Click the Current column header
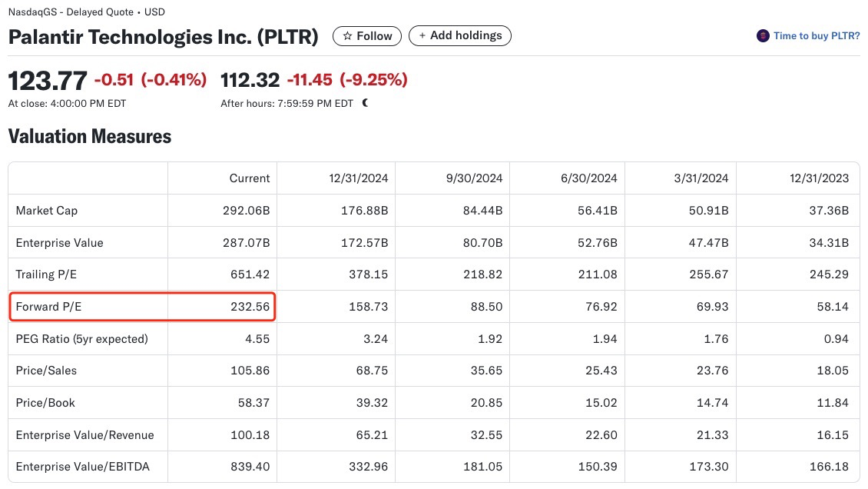Image resolution: width=868 pixels, height=489 pixels. click(250, 178)
